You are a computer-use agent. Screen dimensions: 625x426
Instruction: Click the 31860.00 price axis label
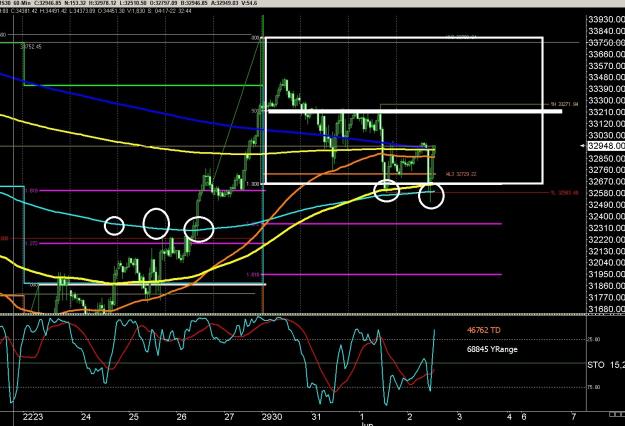pyautogui.click(x=606, y=286)
